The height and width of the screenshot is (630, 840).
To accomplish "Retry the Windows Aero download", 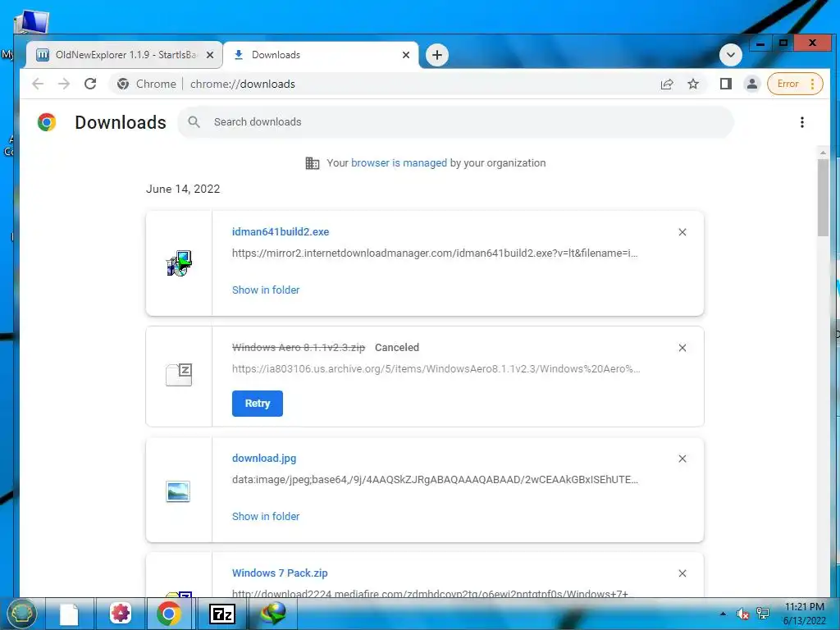I will pyautogui.click(x=257, y=404).
